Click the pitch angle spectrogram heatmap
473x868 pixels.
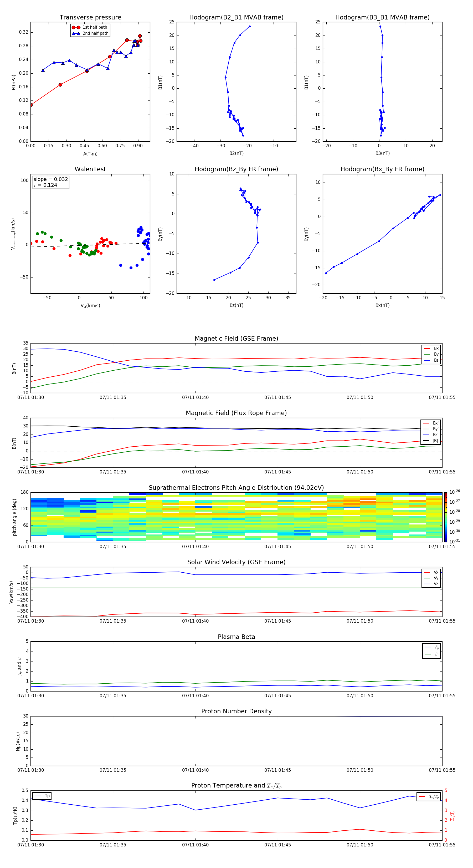[x=236, y=517]
